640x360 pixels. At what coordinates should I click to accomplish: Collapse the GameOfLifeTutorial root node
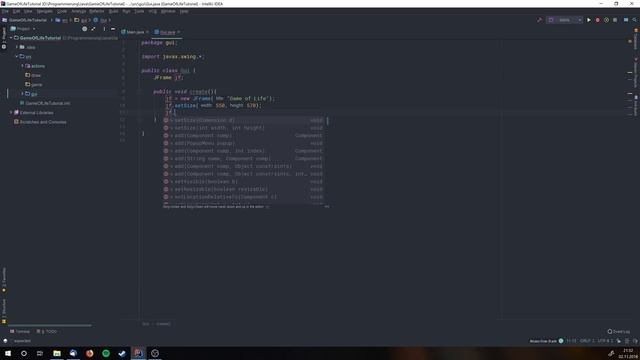tap(11, 38)
